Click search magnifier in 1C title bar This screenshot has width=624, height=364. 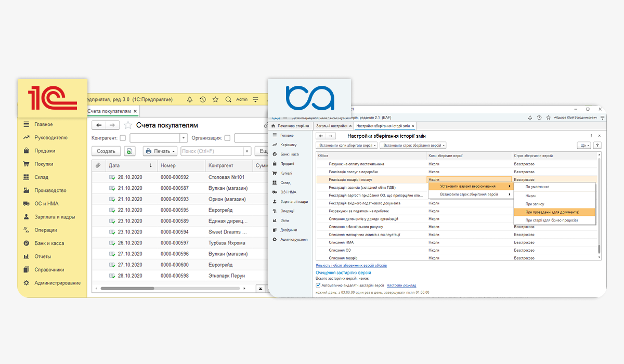coord(228,99)
